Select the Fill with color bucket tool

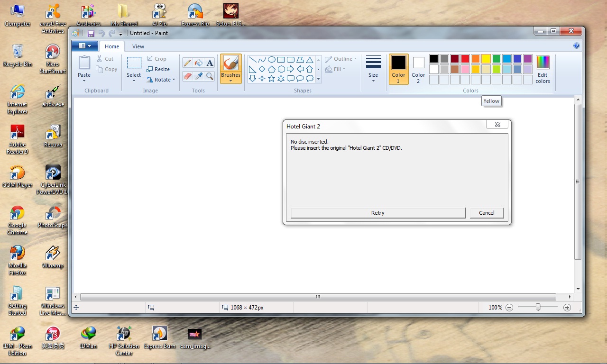tap(199, 63)
